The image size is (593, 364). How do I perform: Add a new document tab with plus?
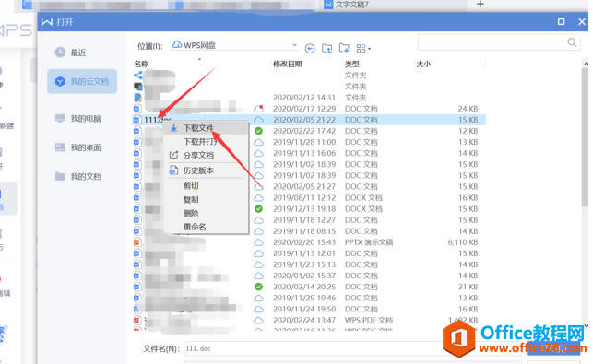coord(480,5)
